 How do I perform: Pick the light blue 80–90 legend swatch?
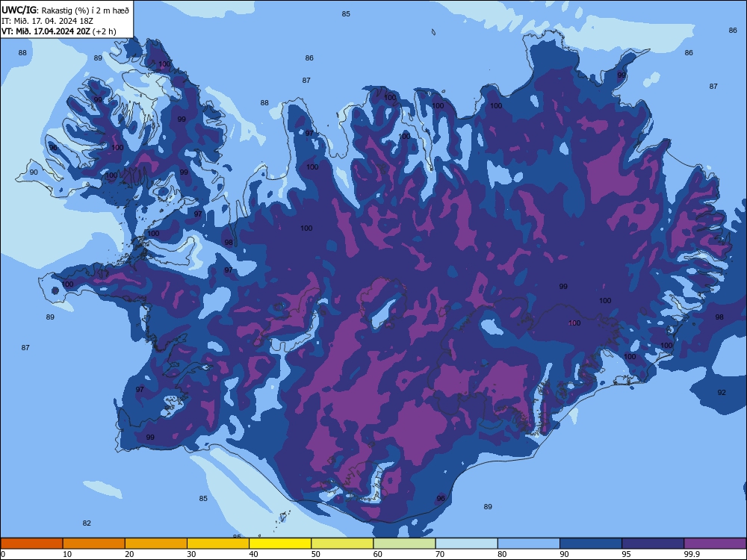(529, 544)
